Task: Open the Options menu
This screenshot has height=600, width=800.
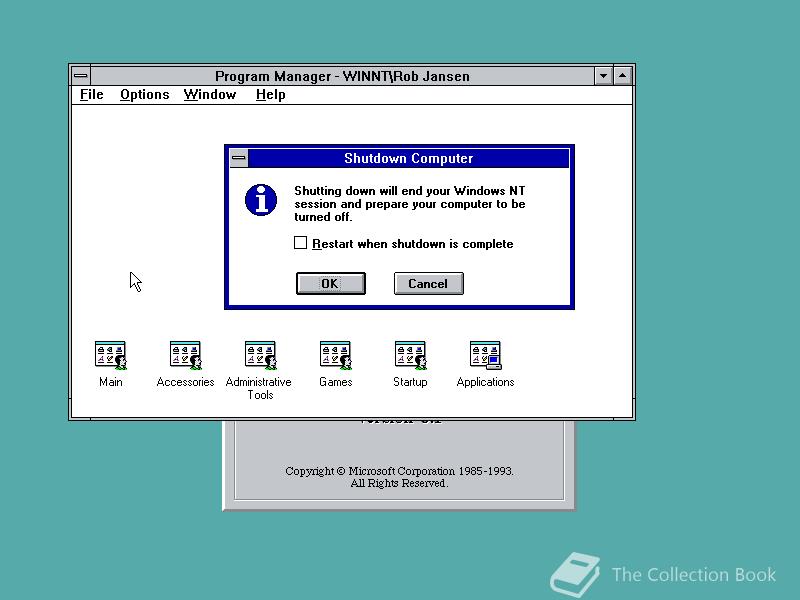Action: click(144, 95)
